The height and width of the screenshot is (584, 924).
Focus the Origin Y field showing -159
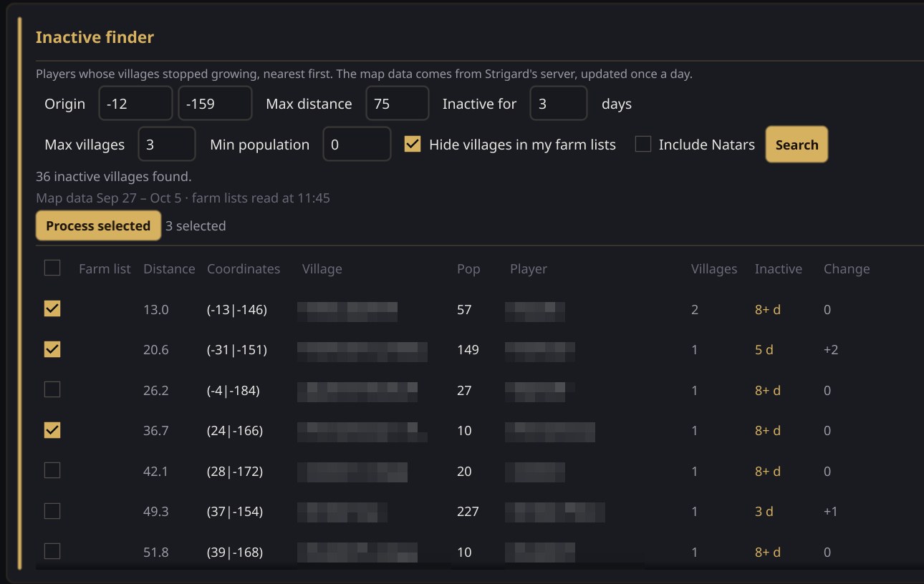215,104
